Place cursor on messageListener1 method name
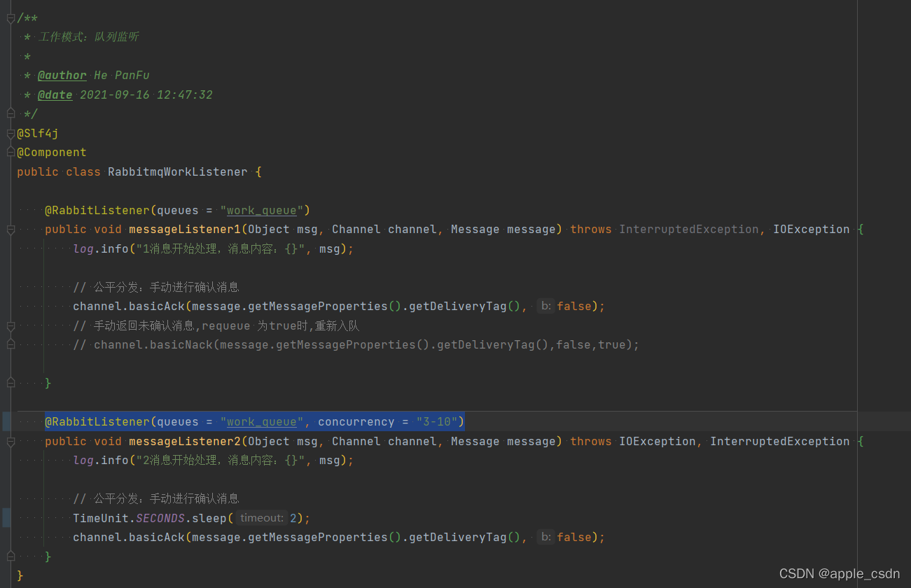Image resolution: width=911 pixels, height=588 pixels. [185, 230]
